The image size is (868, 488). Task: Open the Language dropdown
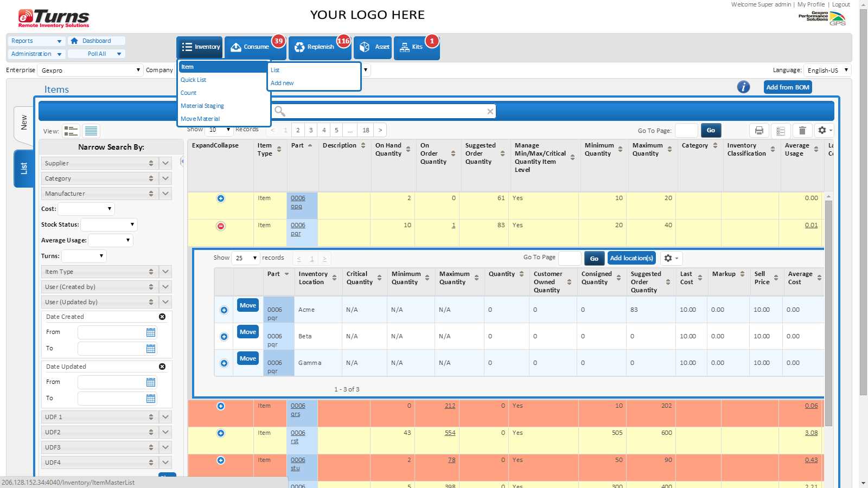827,70
